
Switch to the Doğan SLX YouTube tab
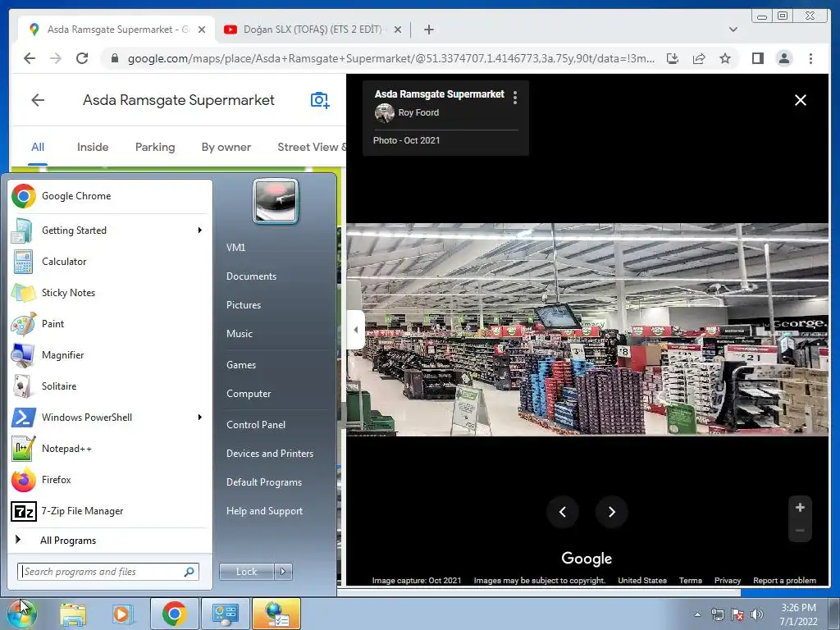click(x=313, y=30)
